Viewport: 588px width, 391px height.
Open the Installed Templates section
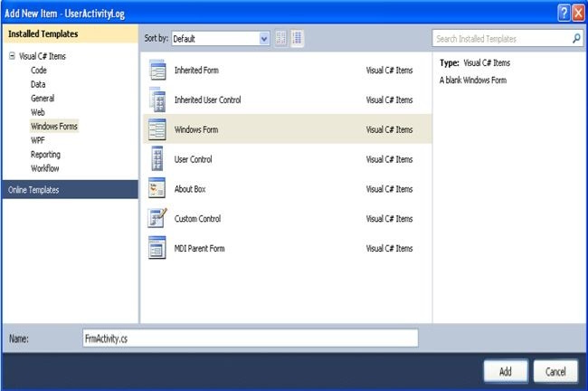coord(71,33)
